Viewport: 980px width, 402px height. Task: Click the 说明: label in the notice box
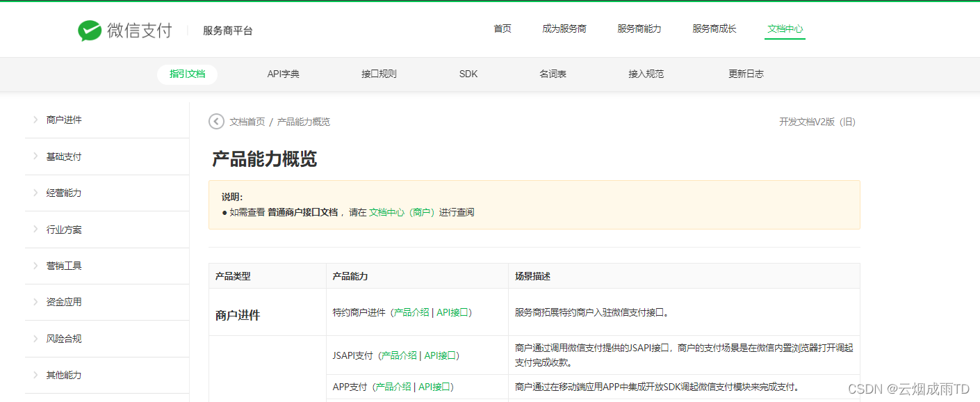point(232,197)
